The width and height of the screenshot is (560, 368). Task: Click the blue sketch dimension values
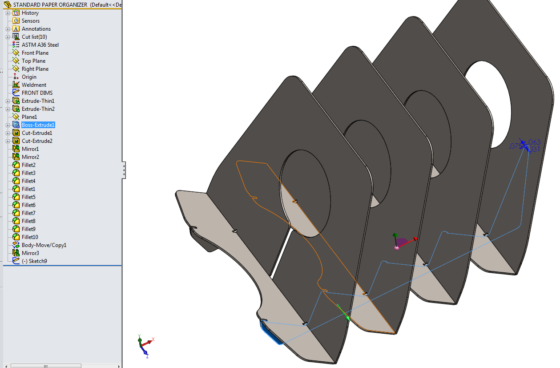pos(525,145)
